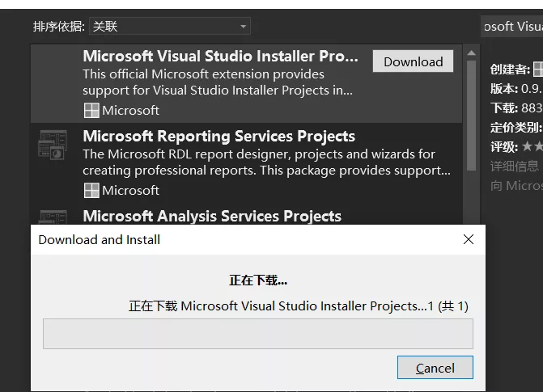Viewport: 543px width, 392px height.
Task: Click the download progress bar
Action: pyautogui.click(x=258, y=334)
